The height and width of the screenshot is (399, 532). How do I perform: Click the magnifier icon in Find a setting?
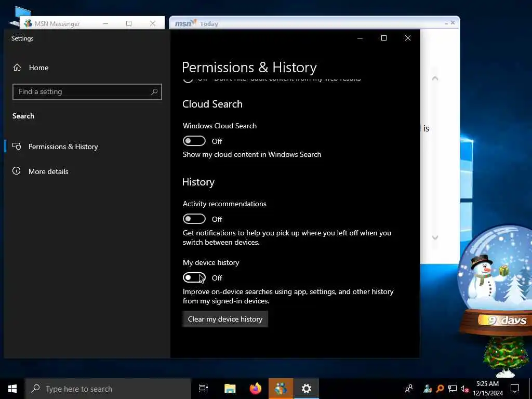pyautogui.click(x=154, y=91)
